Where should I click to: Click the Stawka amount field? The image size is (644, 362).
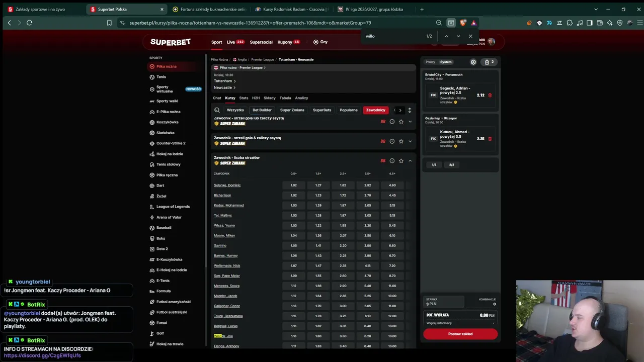444,302
